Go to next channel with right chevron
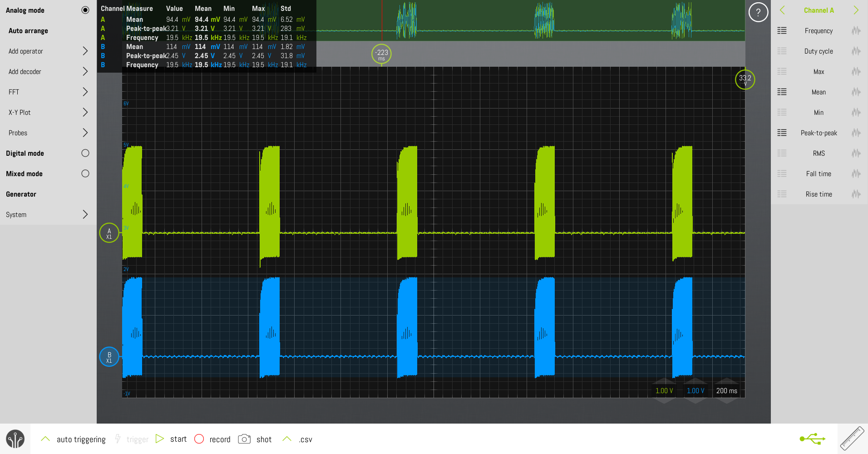This screenshot has width=868, height=454. click(856, 10)
